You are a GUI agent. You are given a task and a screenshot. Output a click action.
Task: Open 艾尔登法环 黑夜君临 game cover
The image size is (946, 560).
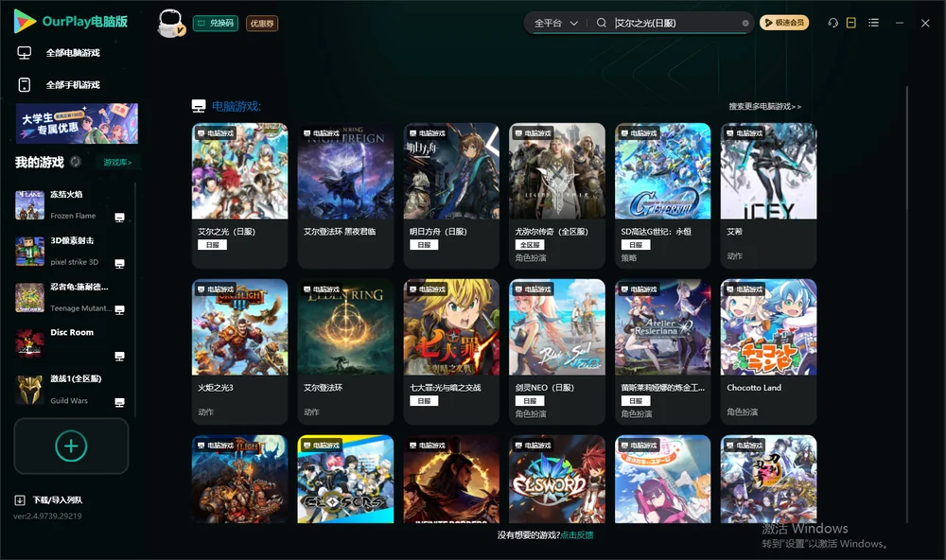coord(345,171)
